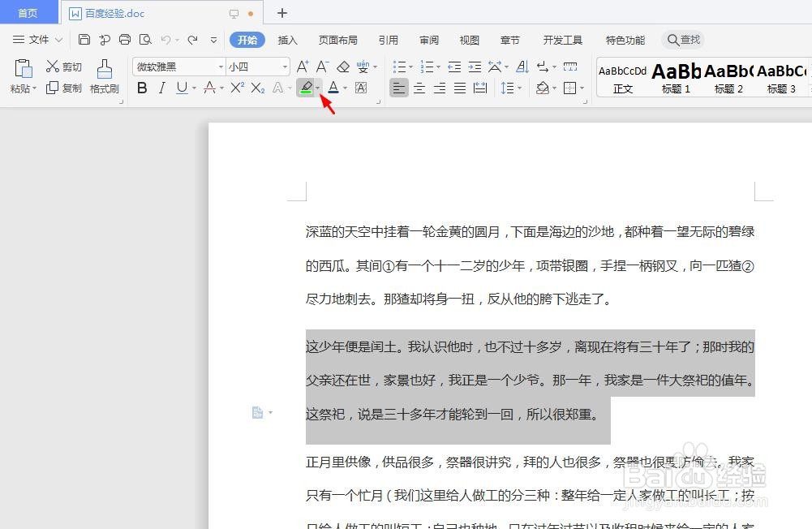Click the Clear Formatting icon
This screenshot has width=812, height=529.
(x=343, y=67)
